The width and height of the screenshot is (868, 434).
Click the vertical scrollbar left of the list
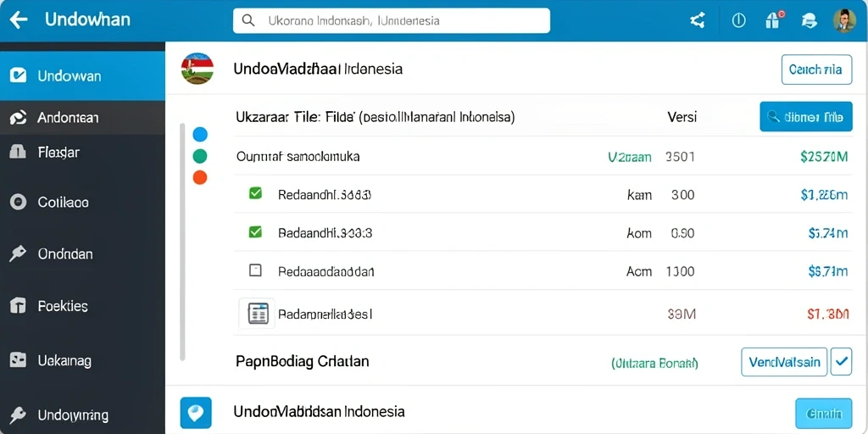183,242
